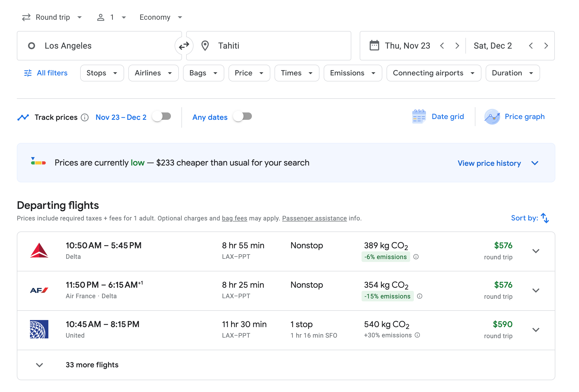Open the Times filter dropdown
The height and width of the screenshot is (392, 579).
pyautogui.click(x=297, y=73)
